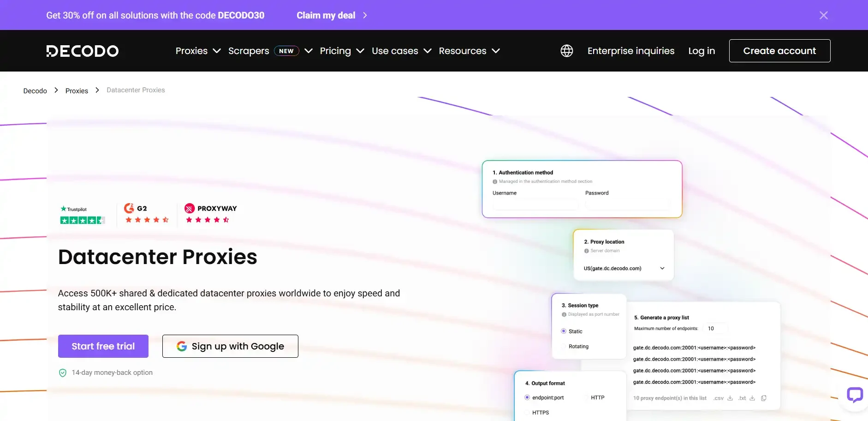Click info icon beside Server domain
Screen dimensions: 868x421
coord(587,251)
